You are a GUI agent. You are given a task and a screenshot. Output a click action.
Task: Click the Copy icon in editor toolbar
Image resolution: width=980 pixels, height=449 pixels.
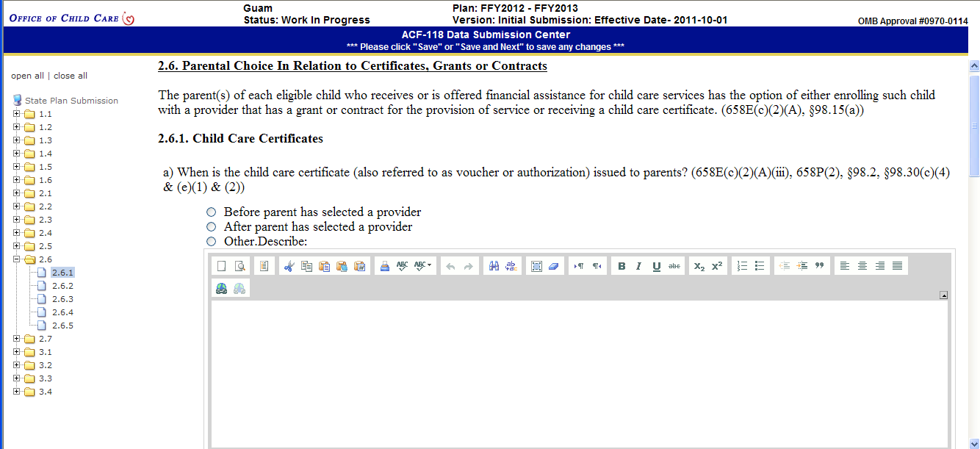pyautogui.click(x=307, y=266)
